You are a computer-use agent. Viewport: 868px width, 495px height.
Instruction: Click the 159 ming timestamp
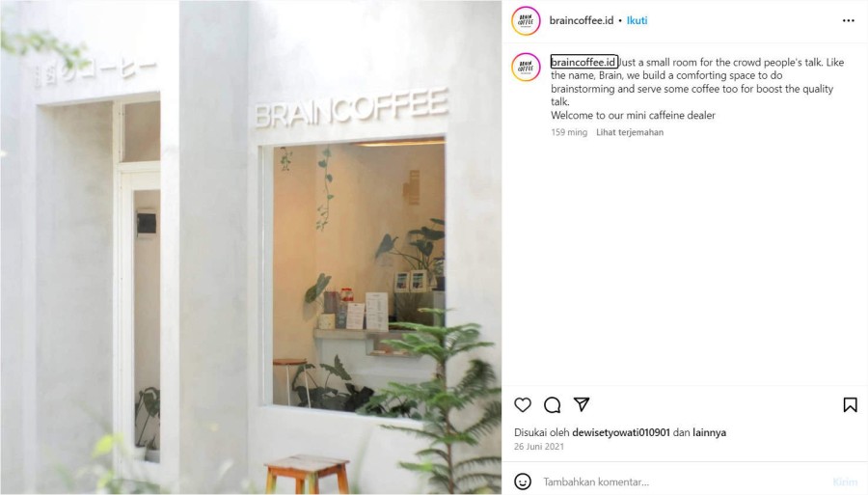pos(568,132)
